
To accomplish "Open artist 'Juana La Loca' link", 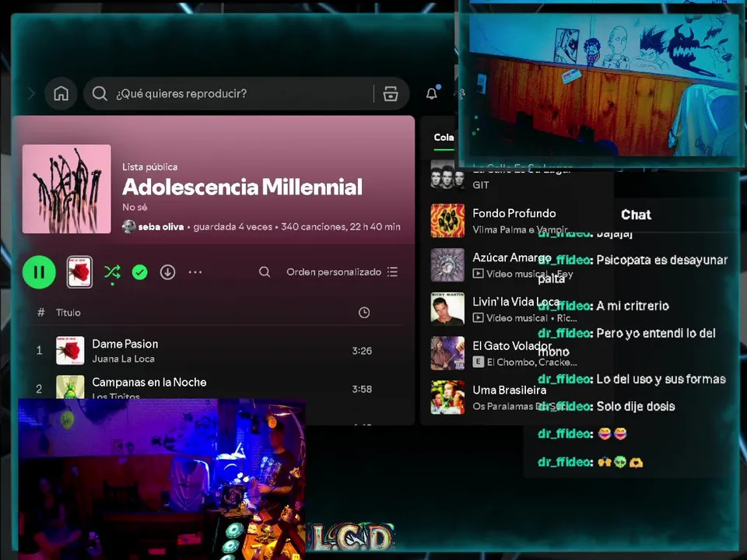I will (124, 359).
